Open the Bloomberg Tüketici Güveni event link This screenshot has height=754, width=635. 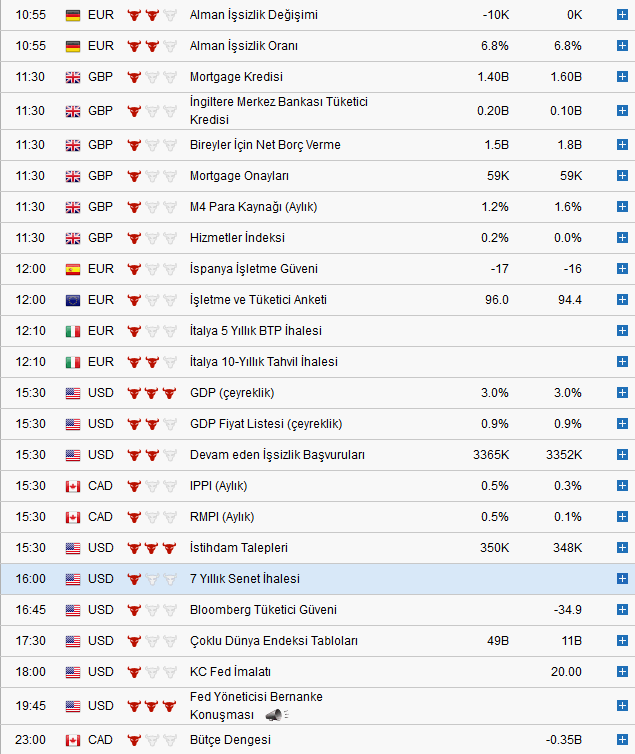click(263, 610)
